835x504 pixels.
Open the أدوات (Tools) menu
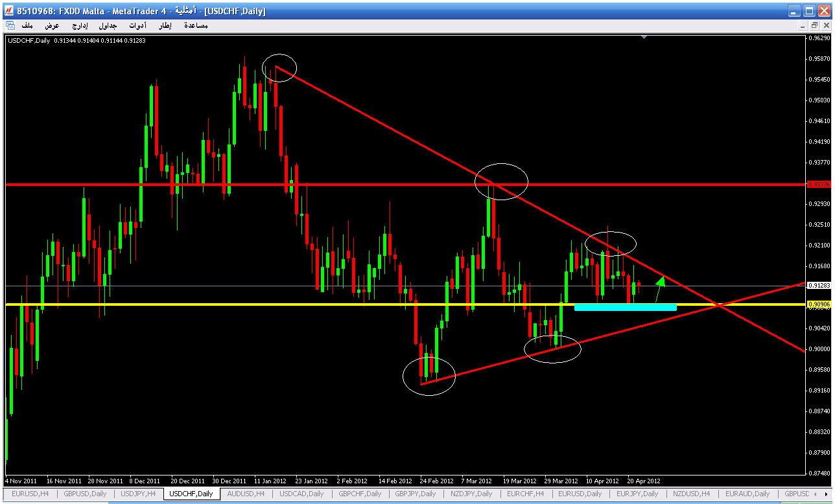tap(137, 25)
